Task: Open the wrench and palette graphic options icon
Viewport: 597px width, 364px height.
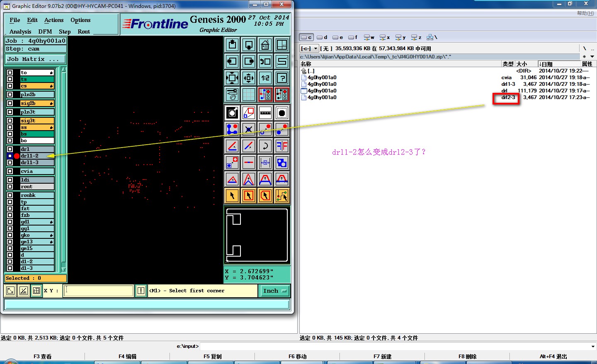Action: (232, 94)
